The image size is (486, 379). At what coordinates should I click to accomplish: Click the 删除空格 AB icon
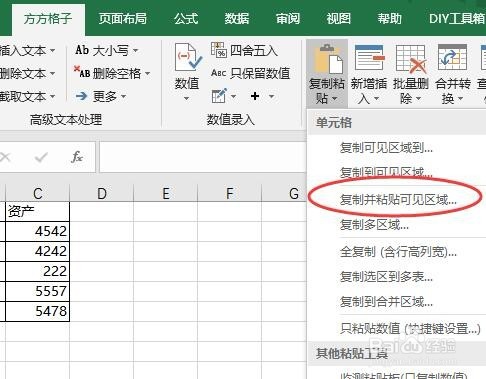[82, 72]
